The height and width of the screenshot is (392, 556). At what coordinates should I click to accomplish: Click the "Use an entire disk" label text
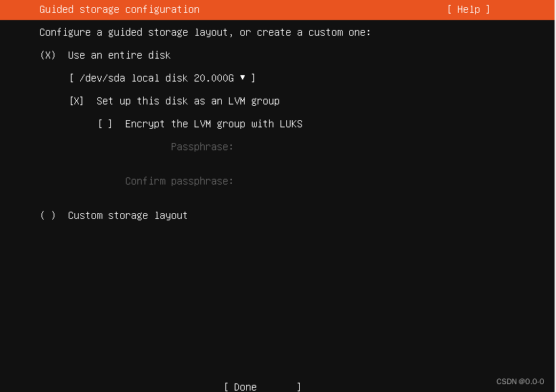click(x=119, y=55)
